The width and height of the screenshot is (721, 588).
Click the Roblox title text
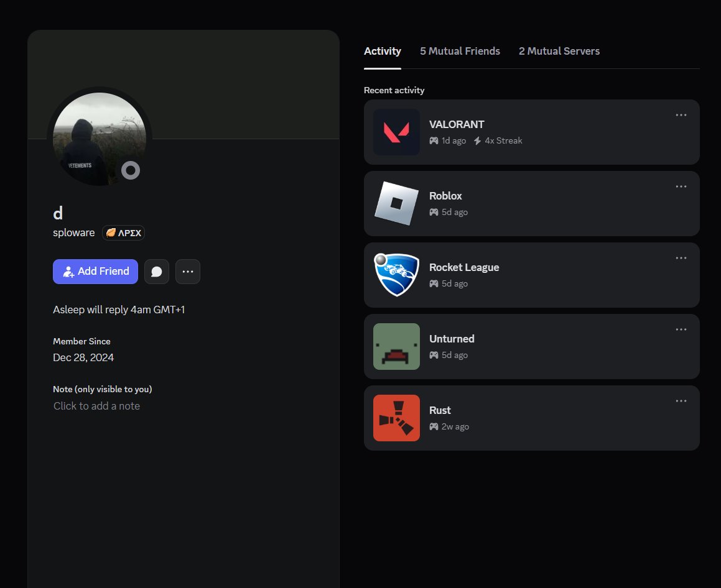pos(445,196)
